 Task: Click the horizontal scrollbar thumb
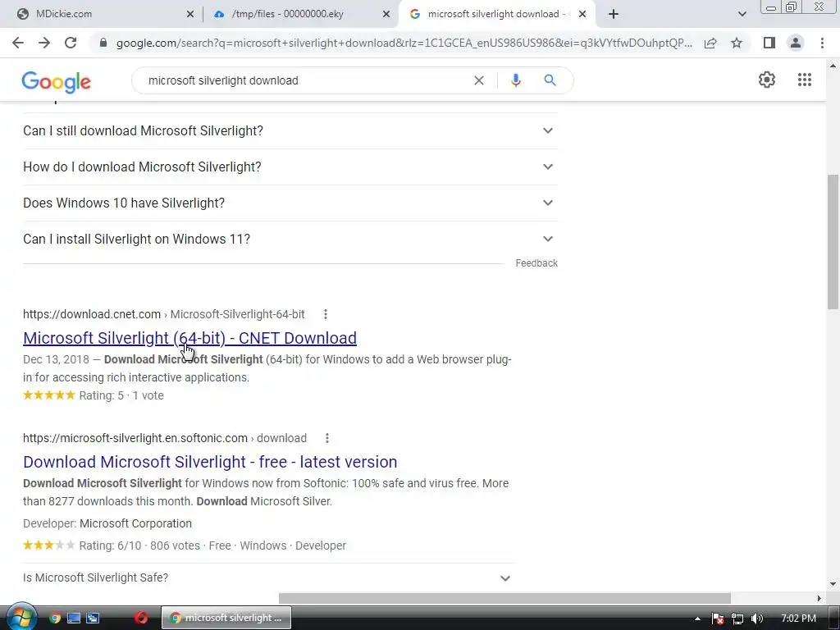(504, 598)
